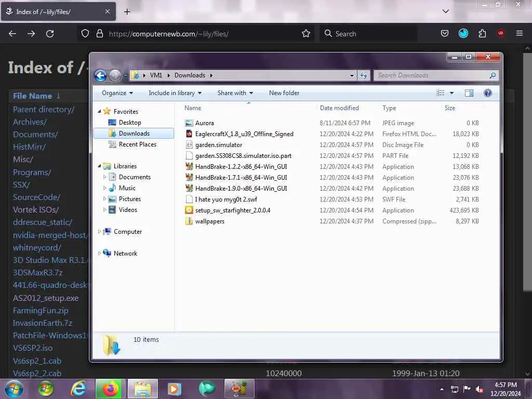Download FarmingFun.zip link
This screenshot has height=399, width=532.
point(41,311)
